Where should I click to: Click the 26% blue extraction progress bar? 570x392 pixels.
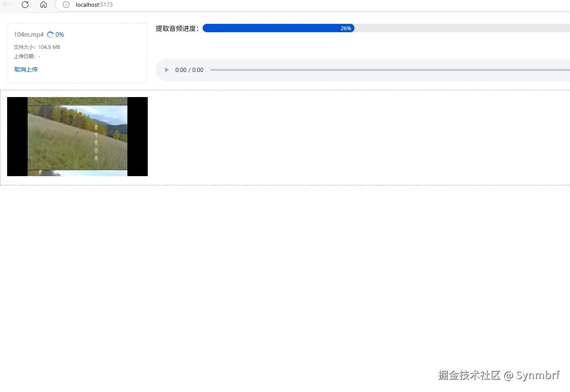(x=278, y=28)
